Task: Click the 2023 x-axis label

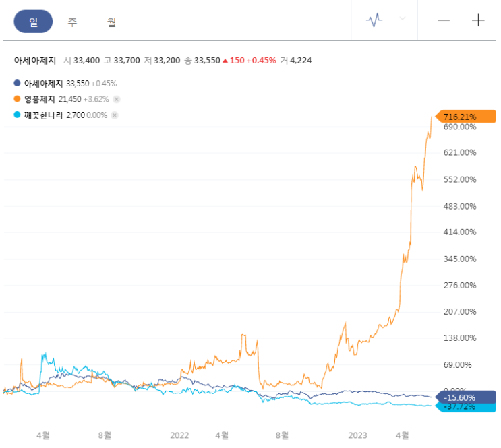Action: (x=357, y=435)
